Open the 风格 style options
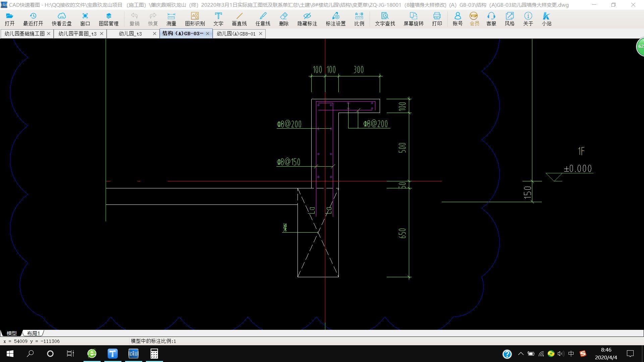Image resolution: width=644 pixels, height=362 pixels. tap(510, 19)
